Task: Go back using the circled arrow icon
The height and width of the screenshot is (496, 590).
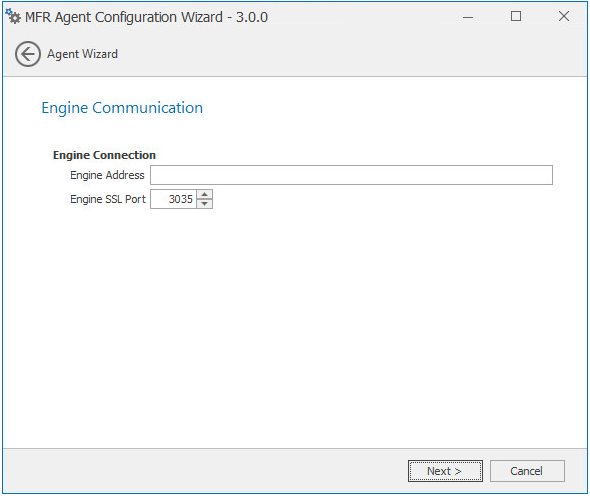Action: click(x=28, y=54)
